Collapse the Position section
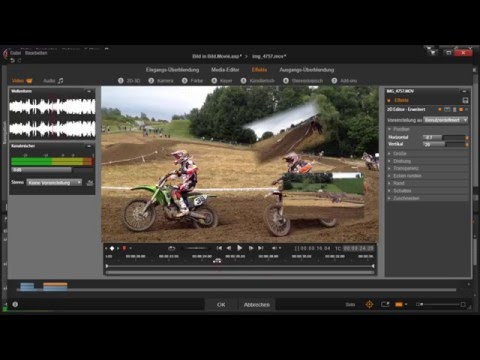The height and width of the screenshot is (360, 480). point(389,129)
